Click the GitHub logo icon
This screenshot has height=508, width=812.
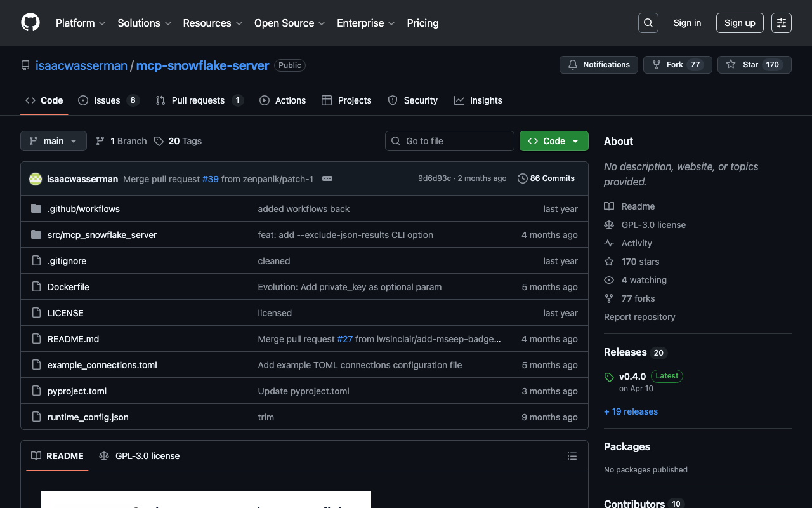point(30,23)
